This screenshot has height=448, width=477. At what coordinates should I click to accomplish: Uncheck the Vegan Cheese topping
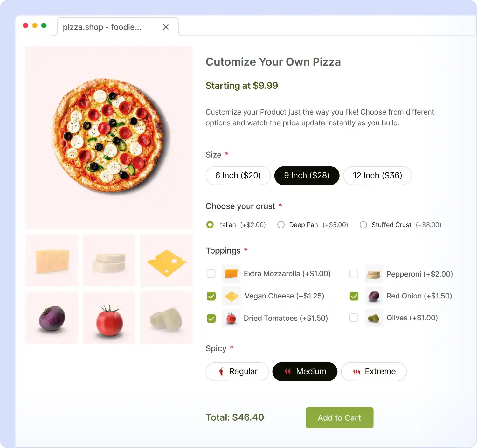(211, 296)
